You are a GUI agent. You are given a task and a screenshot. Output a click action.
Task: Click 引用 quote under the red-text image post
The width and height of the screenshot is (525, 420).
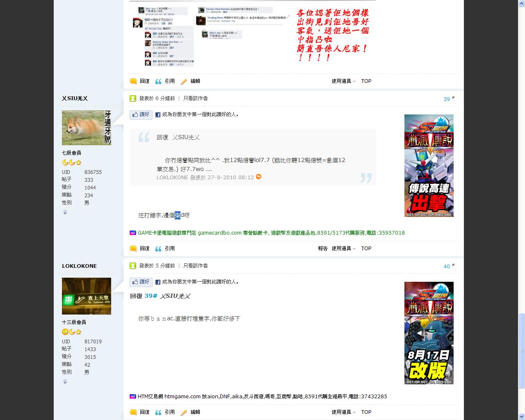[x=165, y=81]
